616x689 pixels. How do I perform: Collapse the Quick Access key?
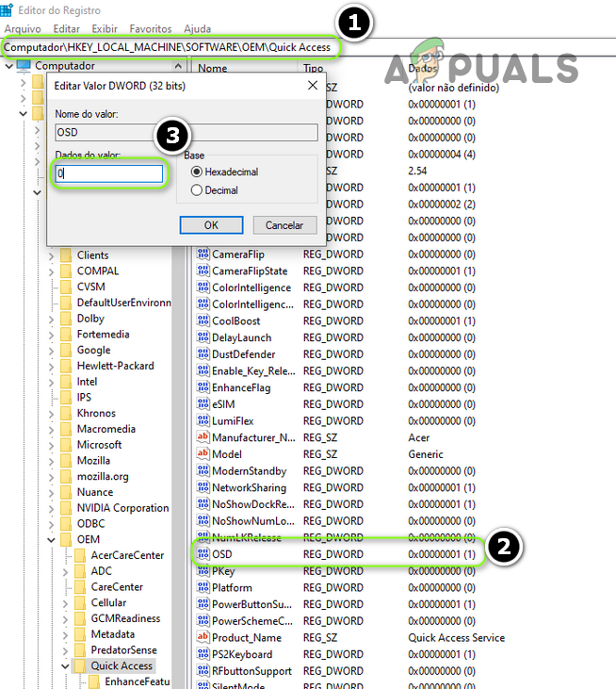coord(65,666)
